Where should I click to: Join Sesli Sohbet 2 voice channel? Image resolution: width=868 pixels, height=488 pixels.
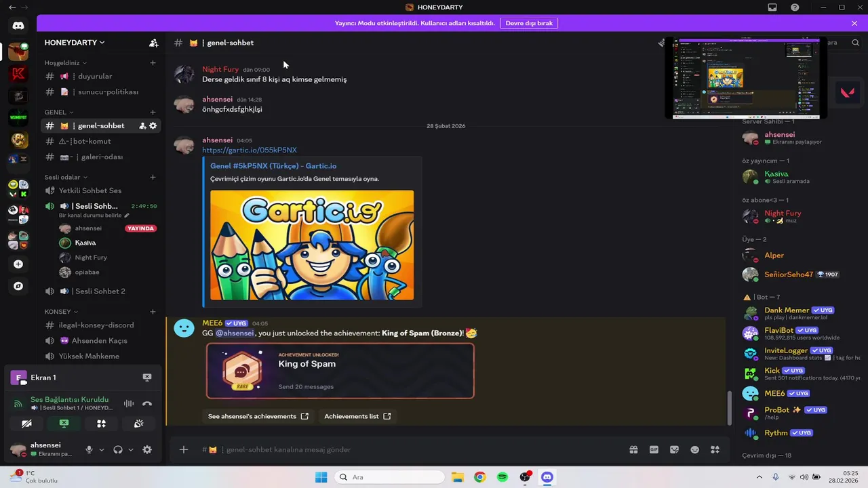pyautogui.click(x=101, y=291)
